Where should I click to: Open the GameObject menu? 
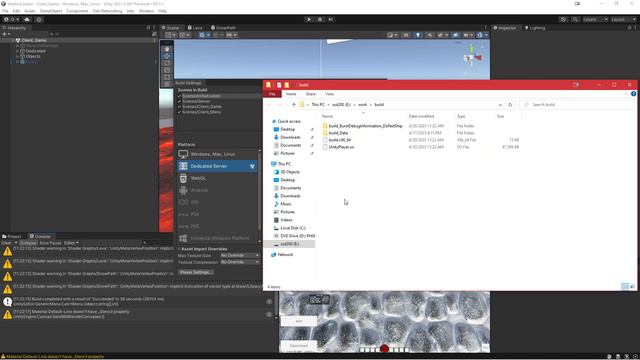51,11
